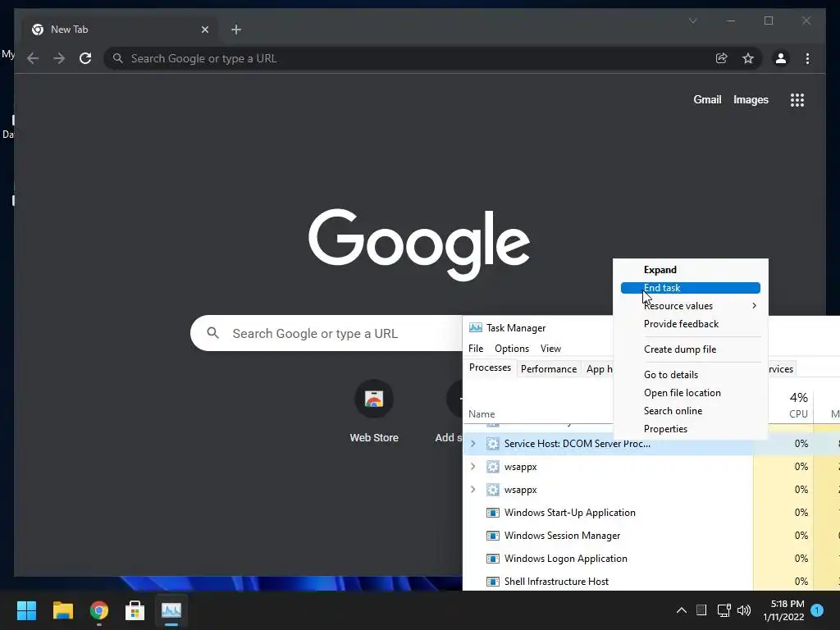Image resolution: width=840 pixels, height=630 pixels.
Task: Open the Images link
Action: (751, 99)
